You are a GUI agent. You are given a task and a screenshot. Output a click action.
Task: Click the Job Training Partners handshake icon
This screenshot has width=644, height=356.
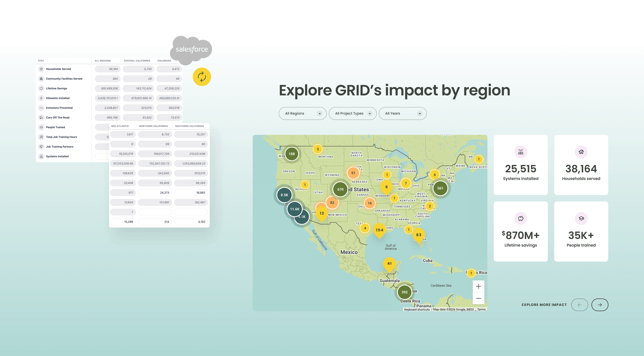(x=41, y=147)
